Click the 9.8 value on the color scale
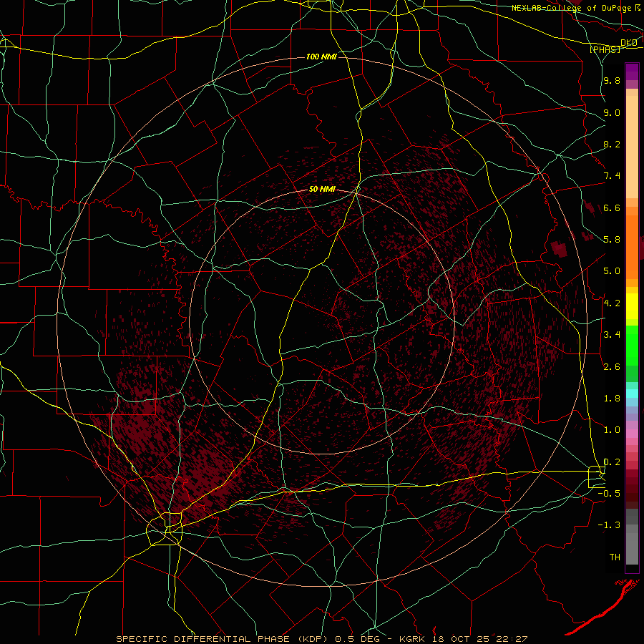Viewport: 644px width, 644px height. coord(612,81)
